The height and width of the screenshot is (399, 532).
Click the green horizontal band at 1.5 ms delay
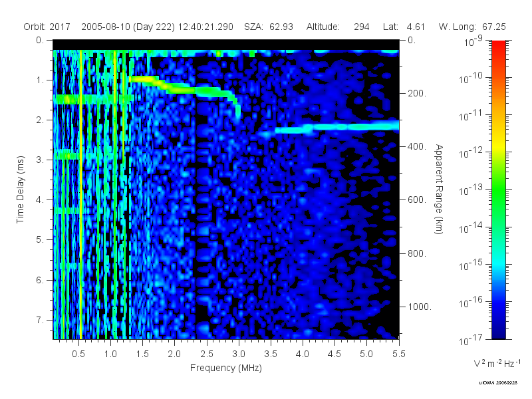[93, 99]
